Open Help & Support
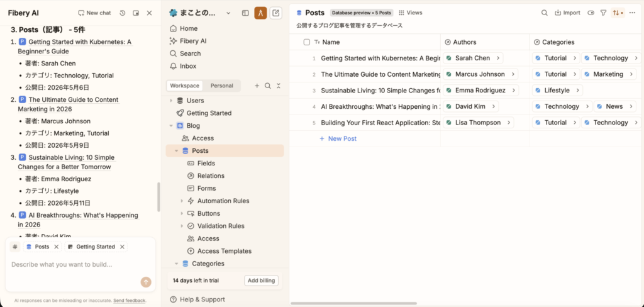644x307 pixels. pos(197,299)
